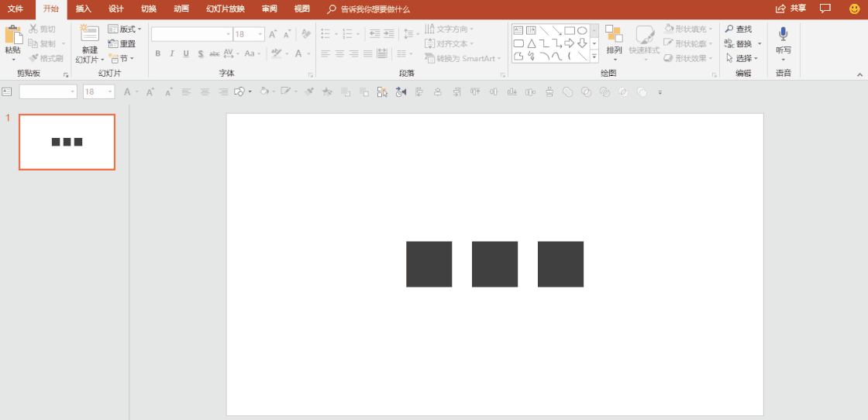Switch to the Insert (插入) tab
Viewport: 868px width, 420px height.
tap(83, 9)
